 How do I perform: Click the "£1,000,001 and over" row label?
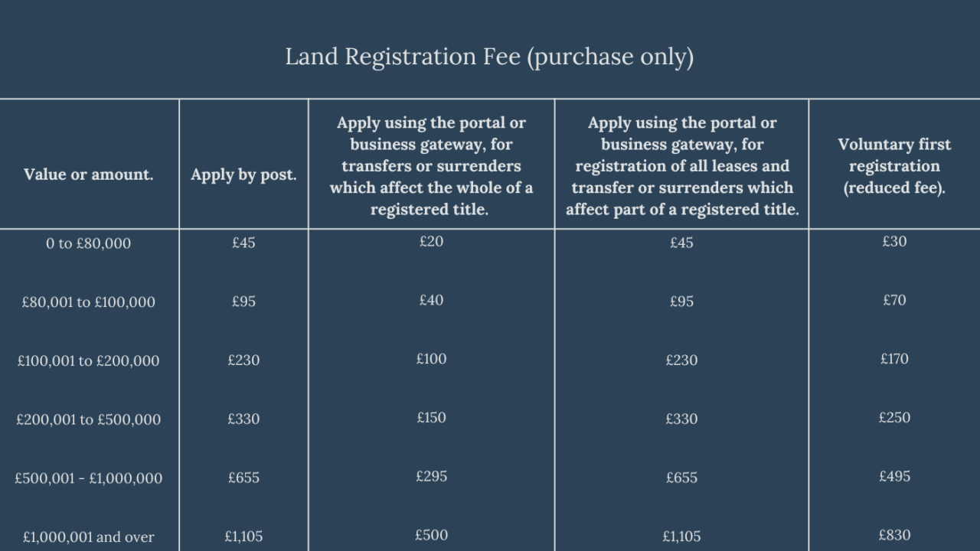coord(89,536)
